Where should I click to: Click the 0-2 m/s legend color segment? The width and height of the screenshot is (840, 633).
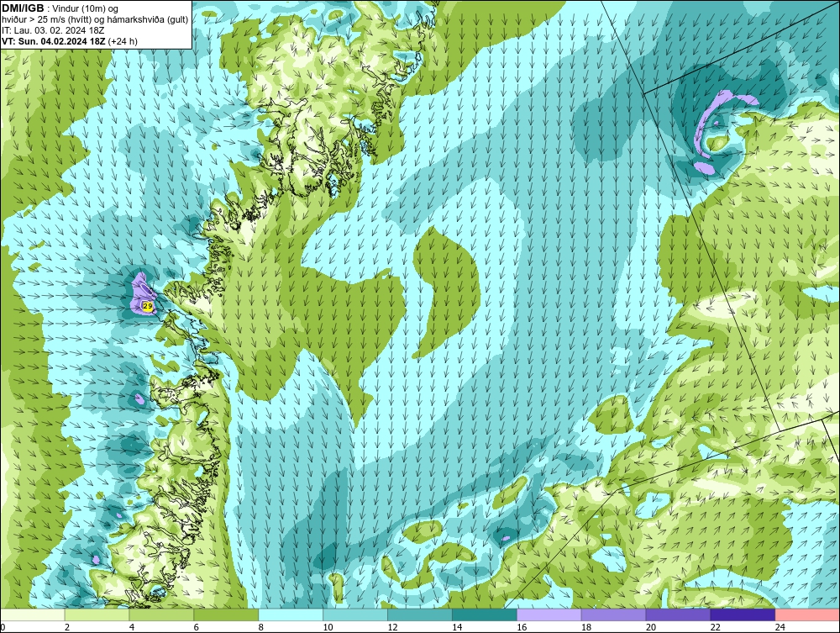(32, 615)
